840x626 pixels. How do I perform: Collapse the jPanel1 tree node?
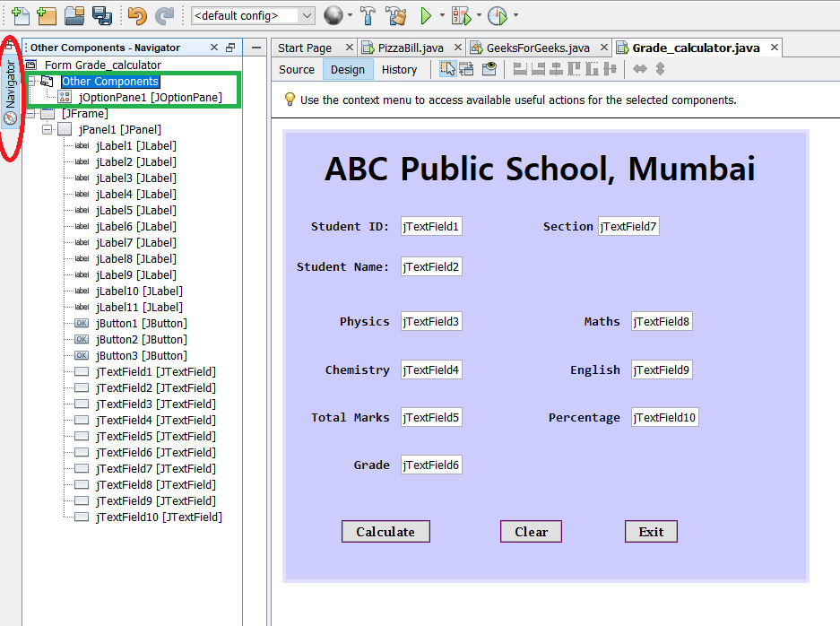tap(46, 129)
